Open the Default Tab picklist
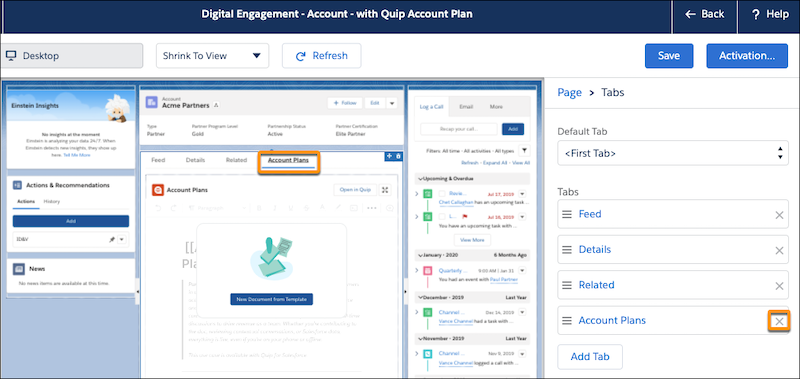The width and height of the screenshot is (800, 379). pos(673,153)
